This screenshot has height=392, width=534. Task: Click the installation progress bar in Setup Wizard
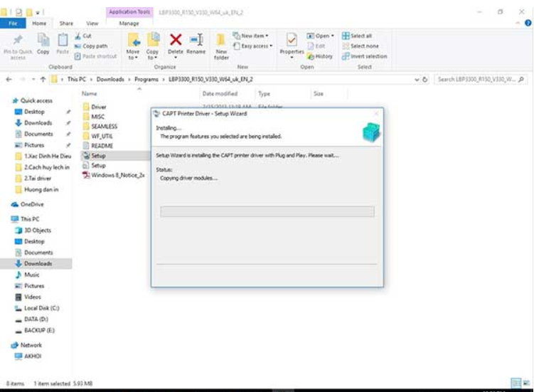pos(267,211)
